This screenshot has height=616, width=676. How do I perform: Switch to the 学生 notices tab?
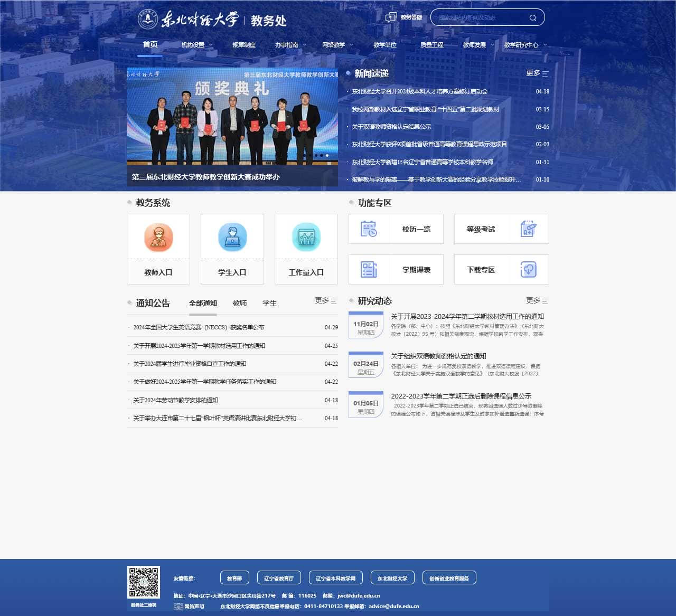(x=269, y=303)
